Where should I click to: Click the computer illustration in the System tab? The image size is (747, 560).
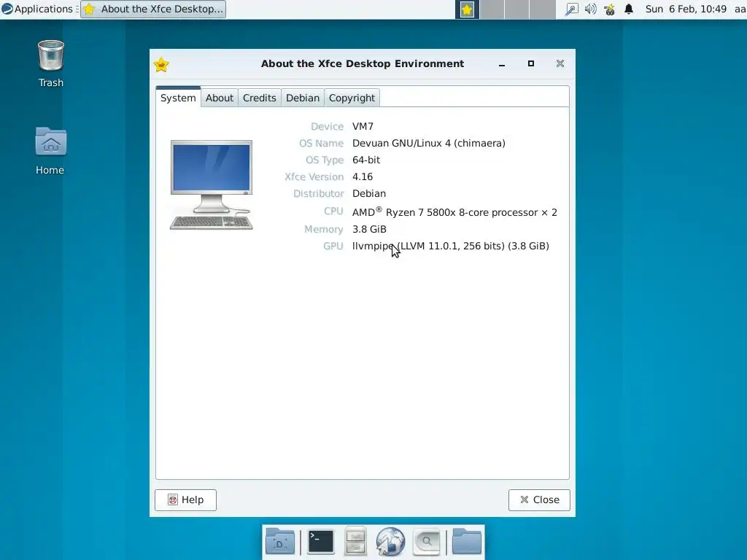(212, 184)
